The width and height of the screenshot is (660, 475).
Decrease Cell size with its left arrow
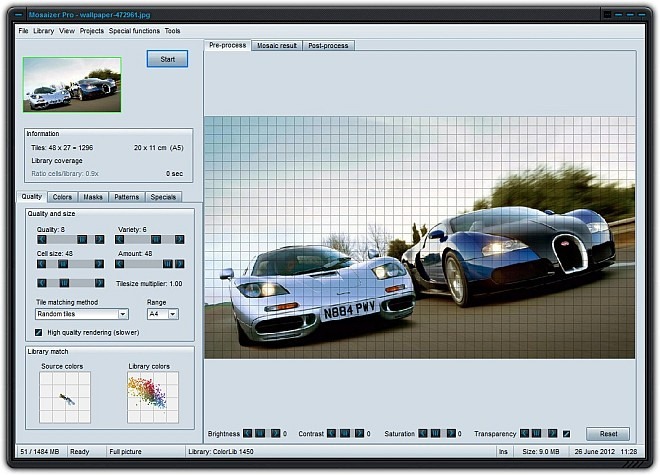[x=42, y=264]
